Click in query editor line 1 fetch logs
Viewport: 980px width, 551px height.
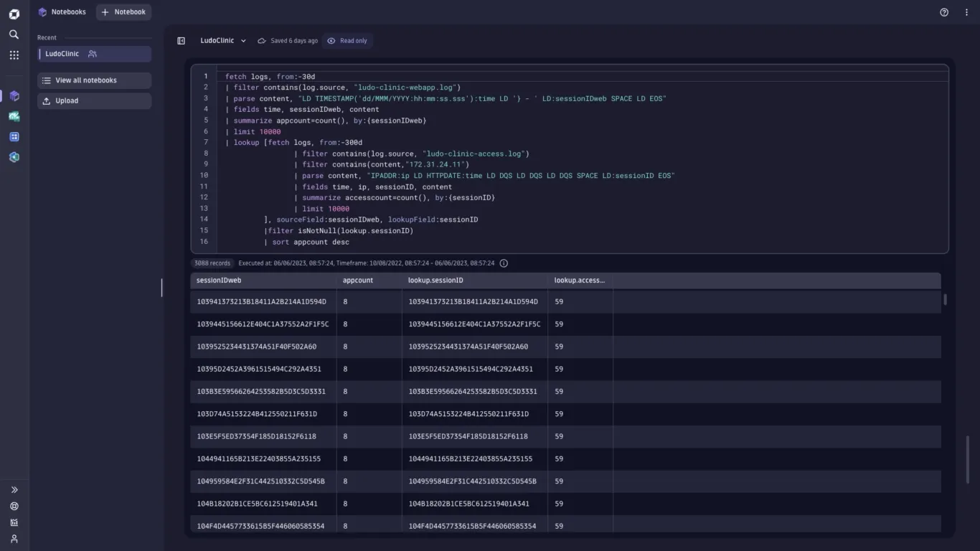[270, 77]
